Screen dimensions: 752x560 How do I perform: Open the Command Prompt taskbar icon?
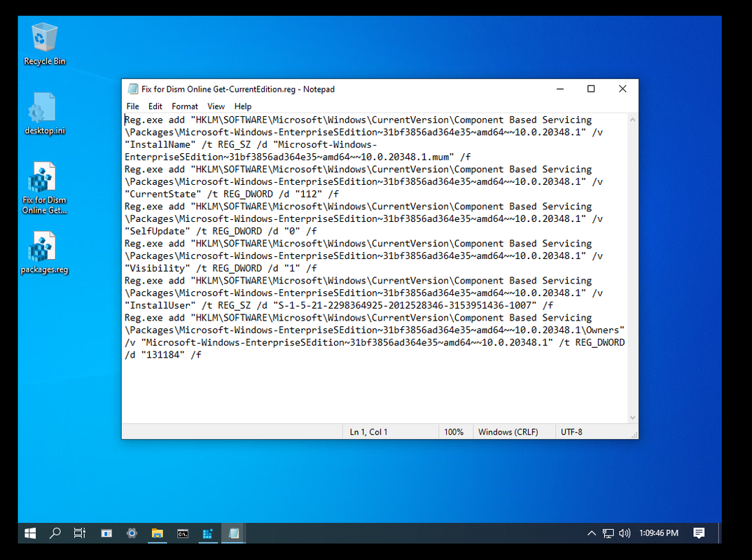[183, 533]
